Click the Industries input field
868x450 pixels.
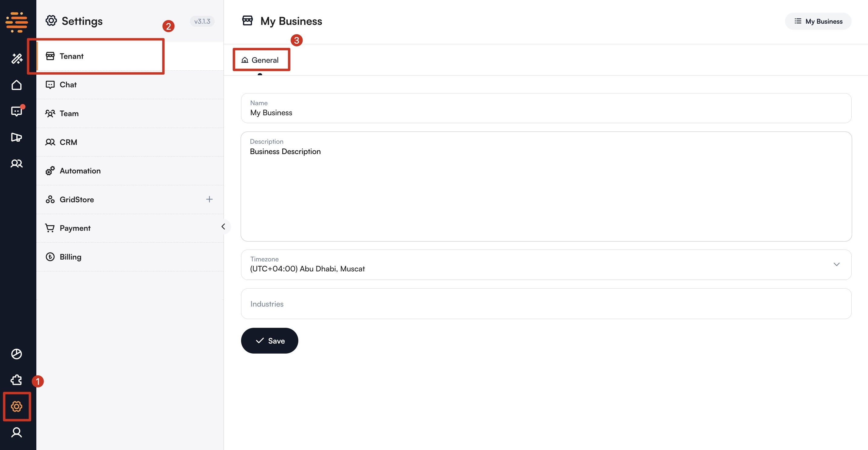click(546, 304)
